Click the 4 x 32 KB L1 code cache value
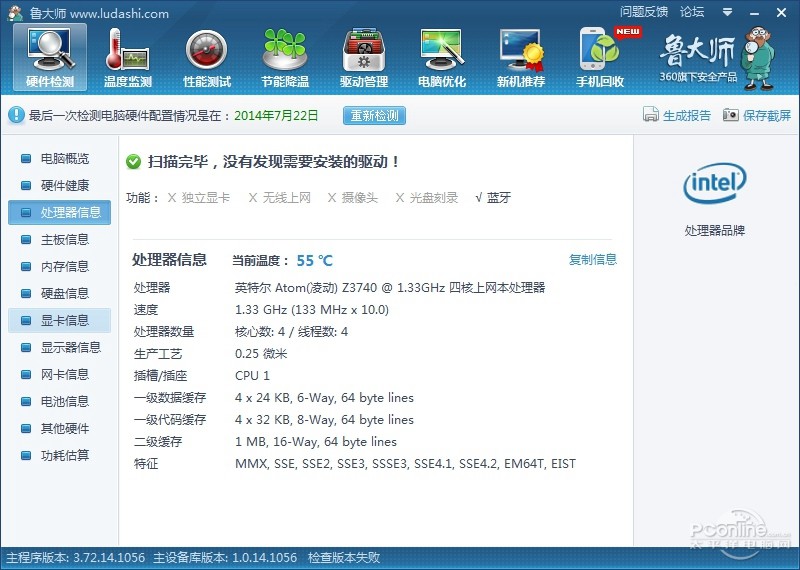 pos(324,419)
